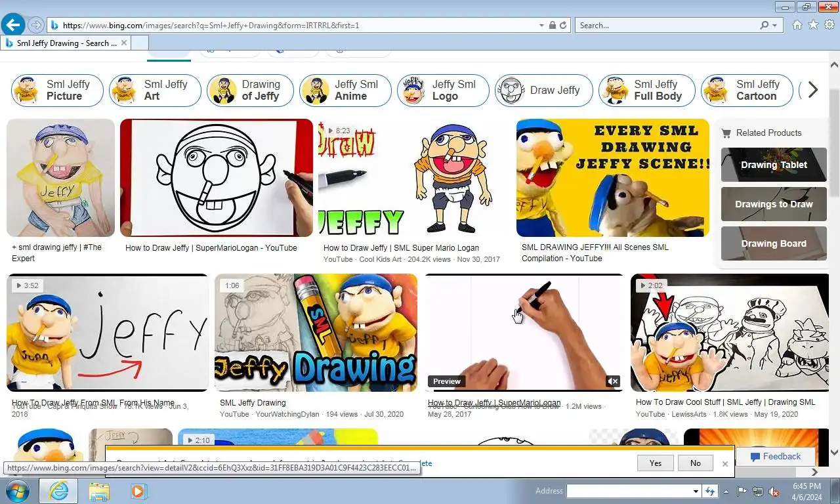The width and height of the screenshot is (840, 504).
Task: Select the Sml Jeffy Picture filter chip
Action: click(x=57, y=90)
